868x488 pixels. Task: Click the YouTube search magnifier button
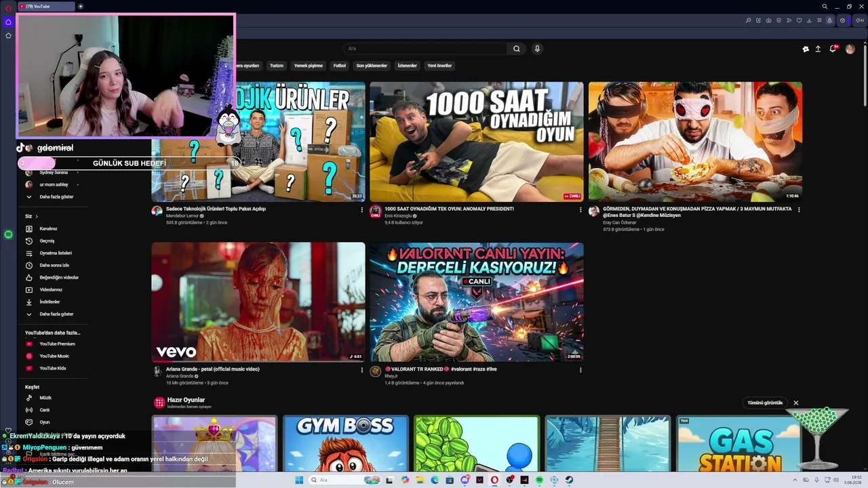(x=517, y=49)
